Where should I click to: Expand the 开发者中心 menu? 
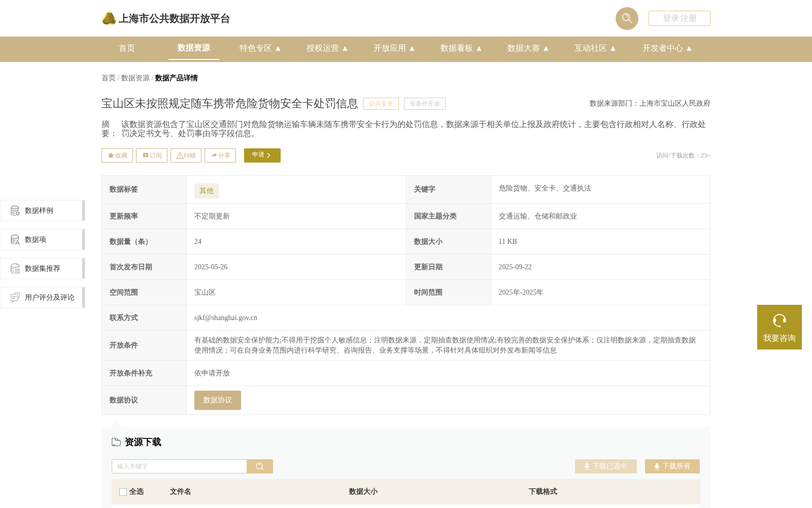(667, 48)
